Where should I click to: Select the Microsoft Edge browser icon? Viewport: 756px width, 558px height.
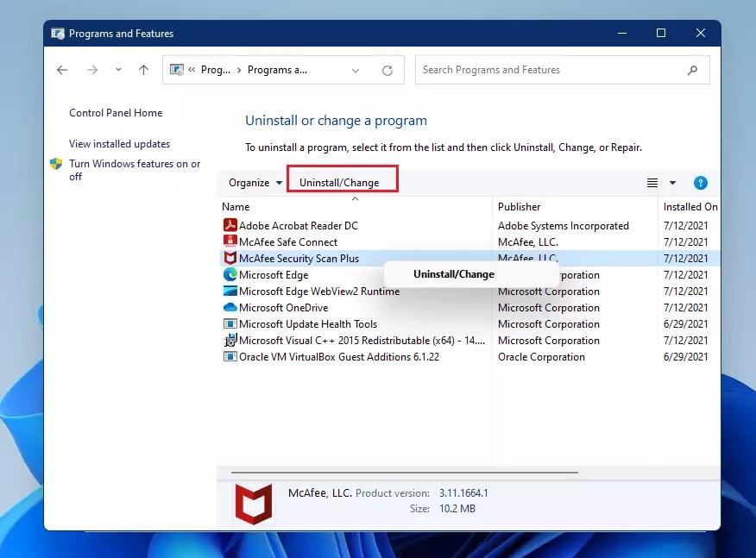(x=228, y=274)
